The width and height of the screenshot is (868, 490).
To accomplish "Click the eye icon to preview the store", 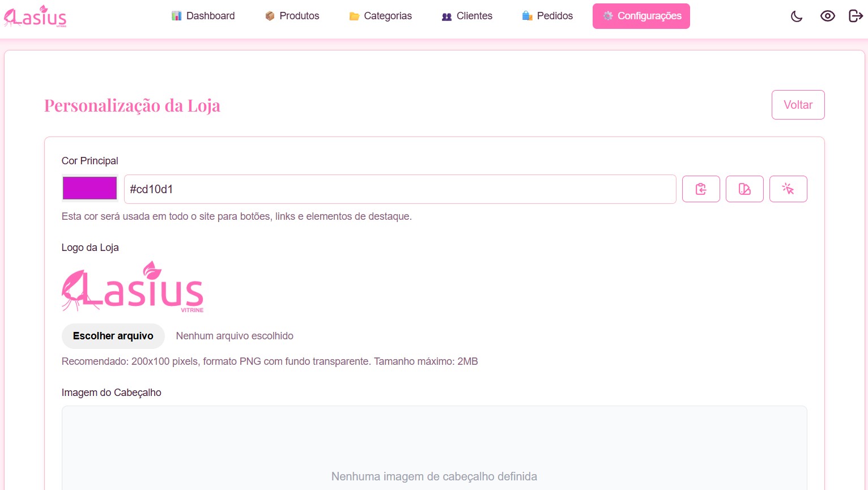I will click(x=828, y=16).
